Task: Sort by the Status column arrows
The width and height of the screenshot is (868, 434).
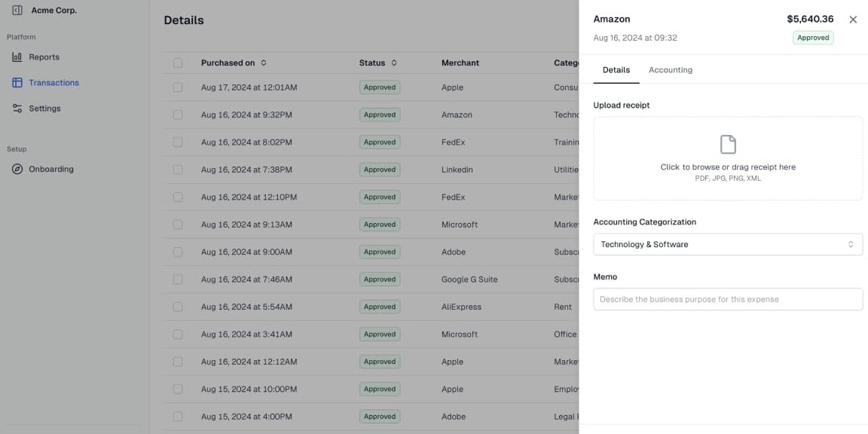Action: click(394, 63)
